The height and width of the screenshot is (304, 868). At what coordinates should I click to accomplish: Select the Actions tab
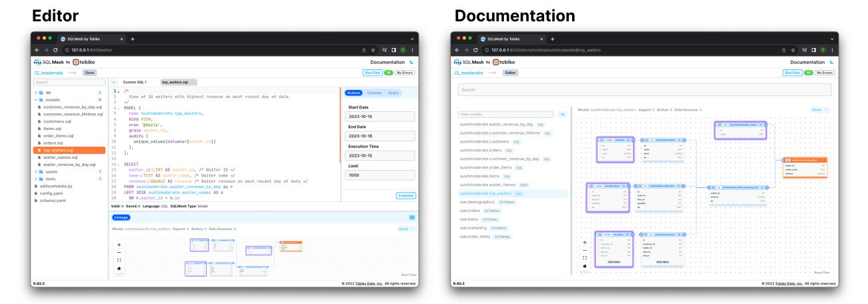(x=353, y=93)
